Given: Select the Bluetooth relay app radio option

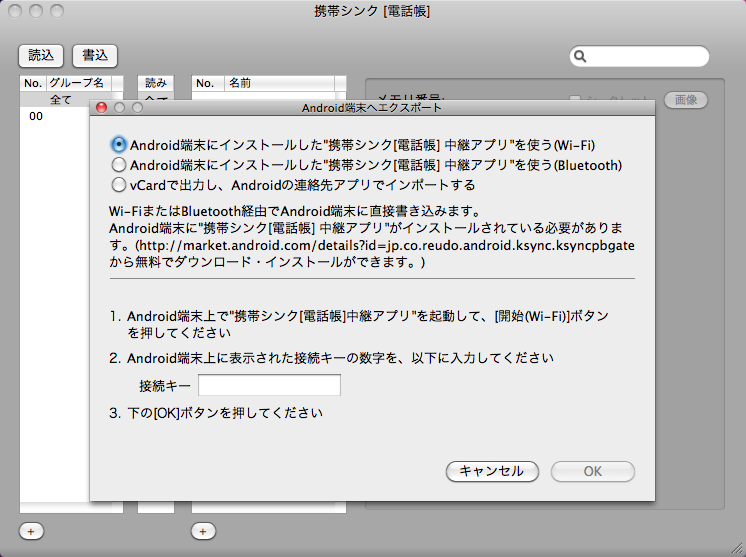Looking at the screenshot, I should [x=119, y=164].
